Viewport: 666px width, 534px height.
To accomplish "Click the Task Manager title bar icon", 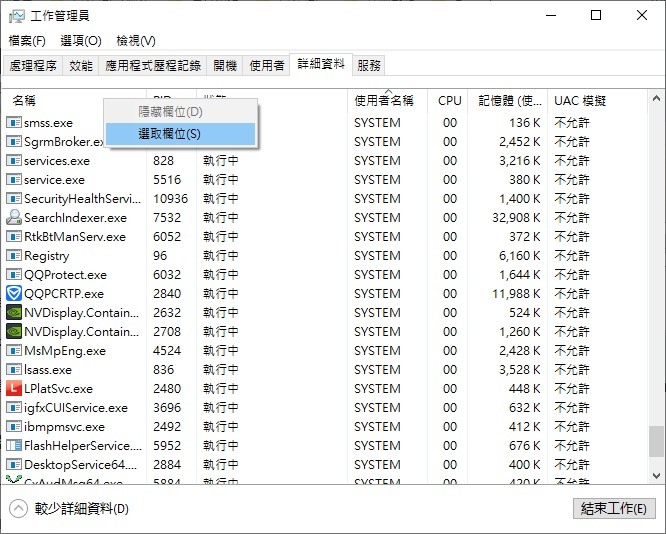I will pyautogui.click(x=16, y=16).
